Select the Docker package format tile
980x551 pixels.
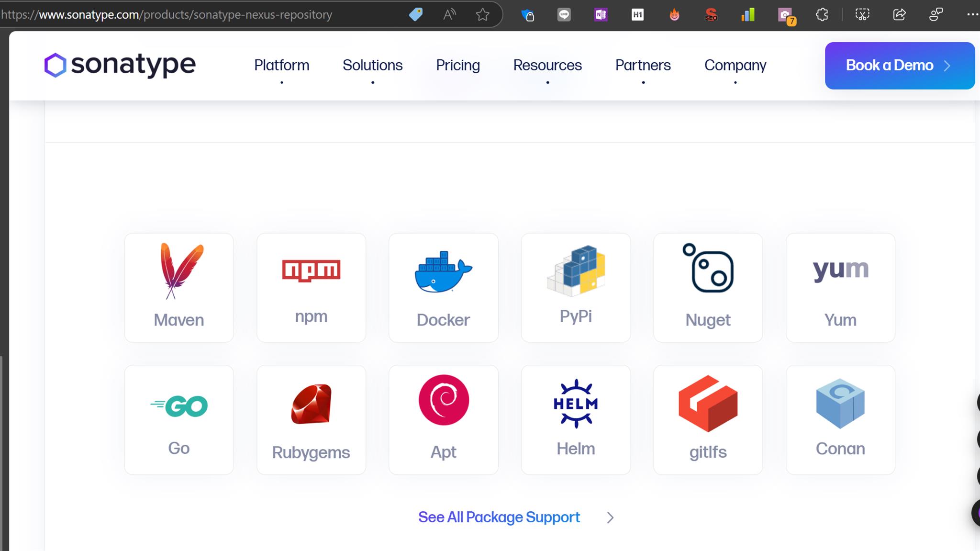click(x=443, y=287)
